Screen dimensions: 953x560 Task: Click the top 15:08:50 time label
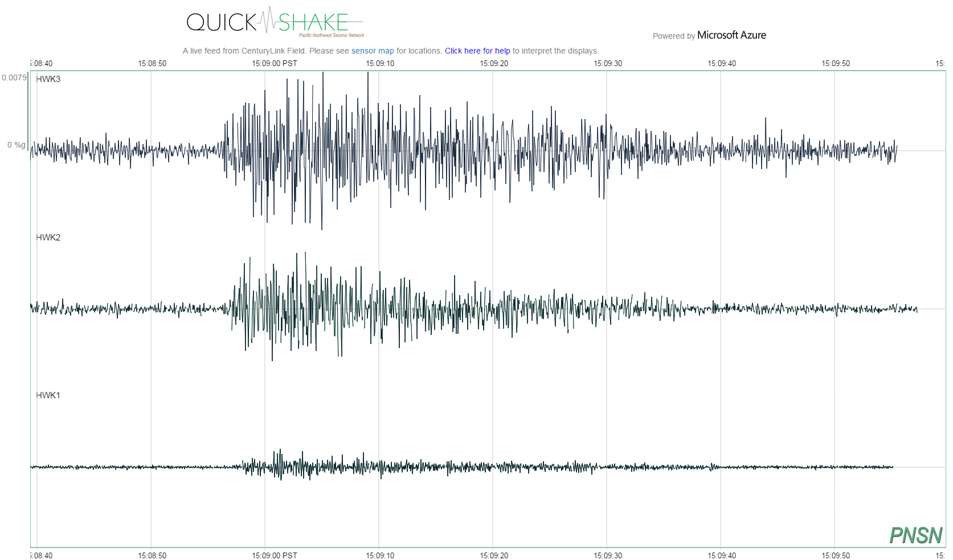(x=152, y=63)
